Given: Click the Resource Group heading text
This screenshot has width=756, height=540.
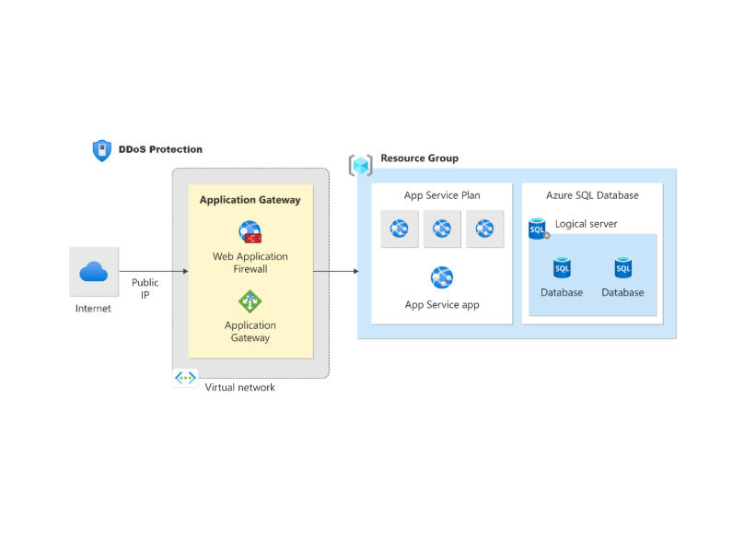Looking at the screenshot, I should (419, 158).
